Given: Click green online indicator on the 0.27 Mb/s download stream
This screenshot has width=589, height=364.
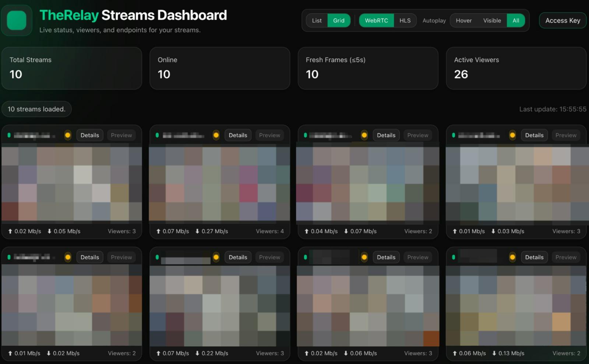Looking at the screenshot, I should coord(157,135).
